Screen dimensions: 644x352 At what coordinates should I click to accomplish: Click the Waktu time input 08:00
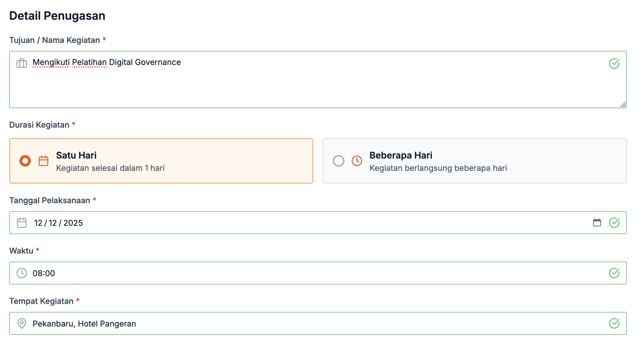(x=44, y=273)
